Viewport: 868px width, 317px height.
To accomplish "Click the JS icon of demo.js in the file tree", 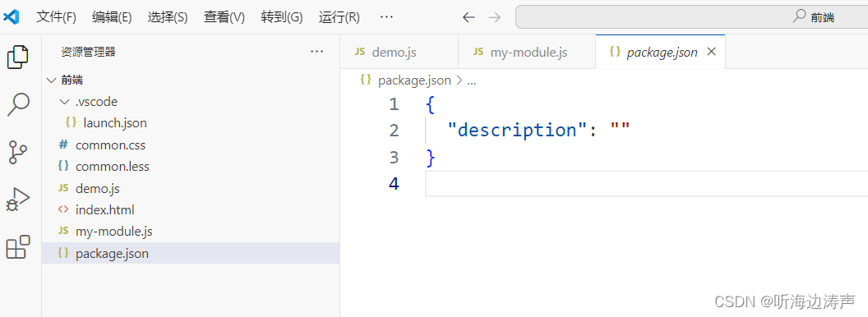I will click(63, 188).
